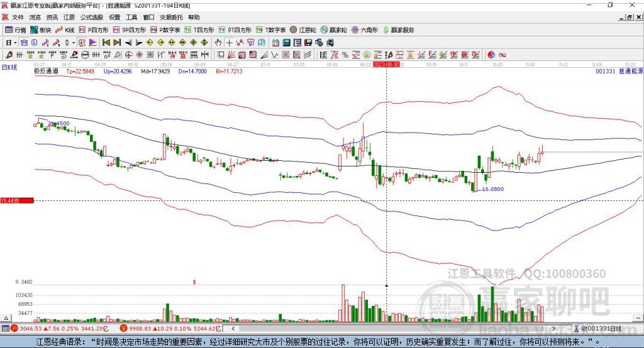Image resolution: width=644 pixels, height=348 pixels.
Task: Click the black left arrow icon
Action: coord(128,43)
